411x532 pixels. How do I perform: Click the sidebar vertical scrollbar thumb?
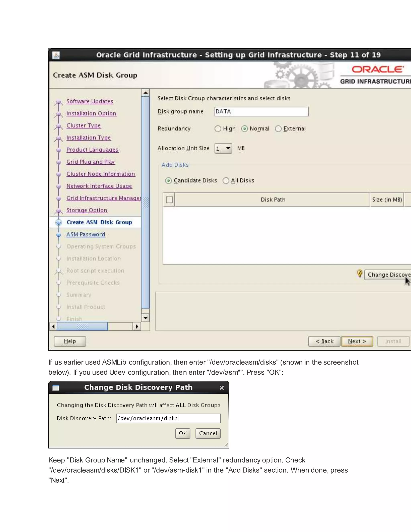[x=145, y=202]
